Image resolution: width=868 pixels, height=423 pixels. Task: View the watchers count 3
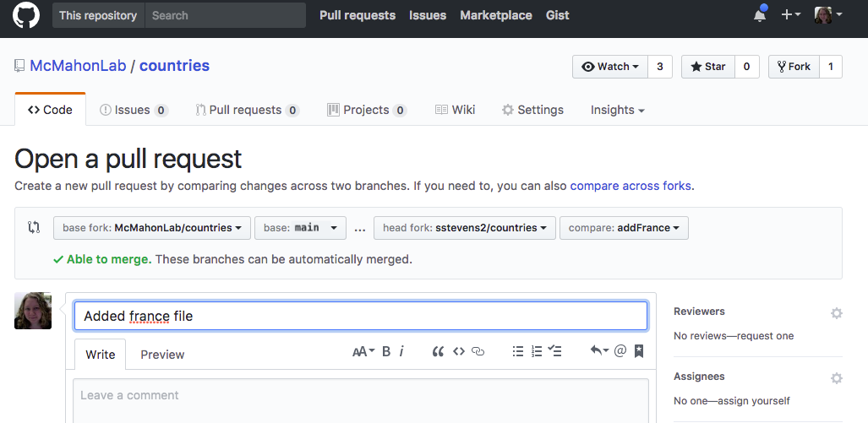pos(660,67)
